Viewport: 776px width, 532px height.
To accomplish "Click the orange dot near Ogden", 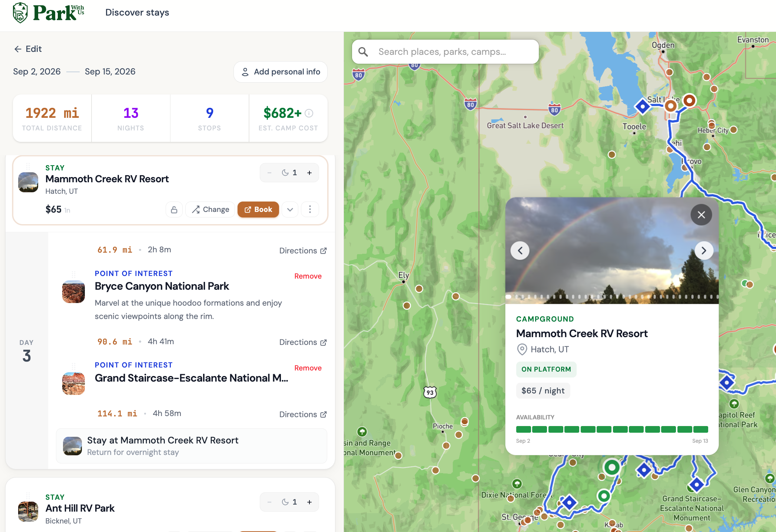I will click(669, 72).
